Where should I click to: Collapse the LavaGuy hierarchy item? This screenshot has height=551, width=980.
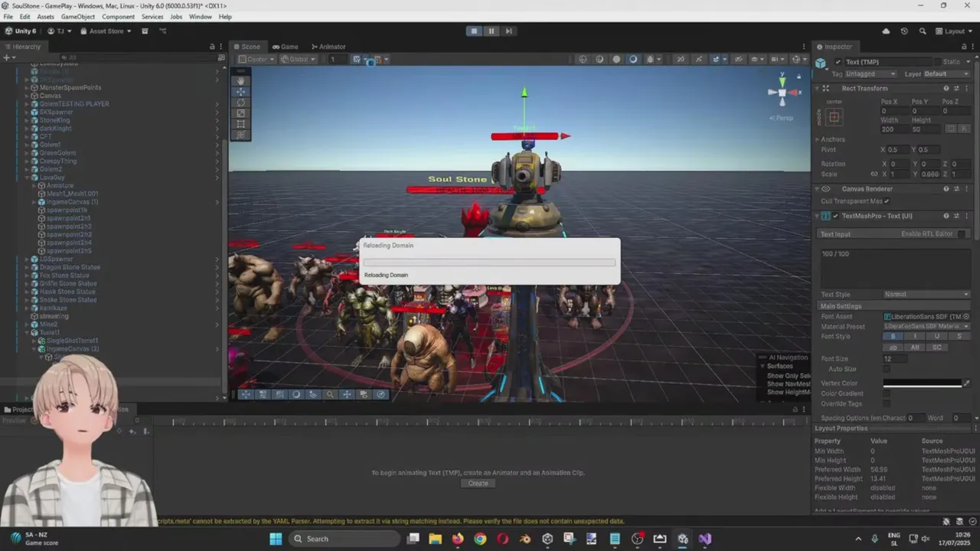[26, 178]
